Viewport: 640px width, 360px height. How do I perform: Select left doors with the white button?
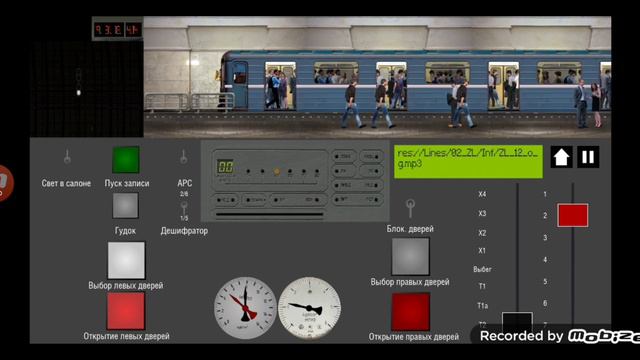(126, 260)
